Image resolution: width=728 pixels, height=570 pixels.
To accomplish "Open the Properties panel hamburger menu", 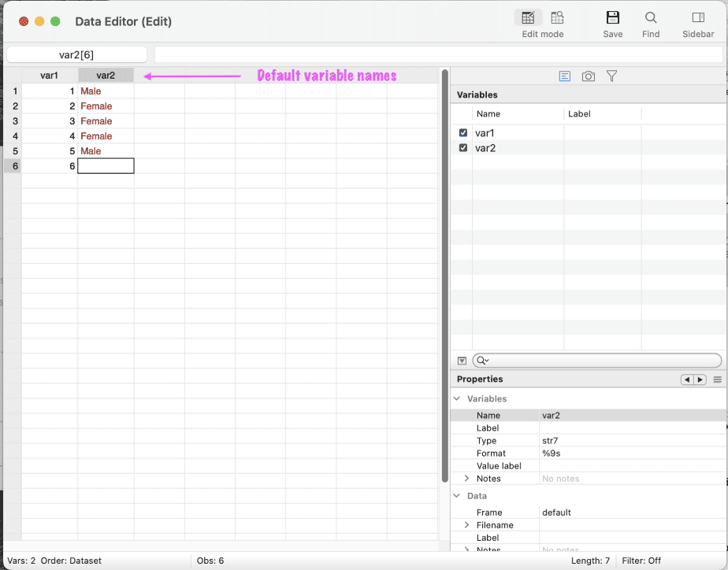I will [717, 379].
